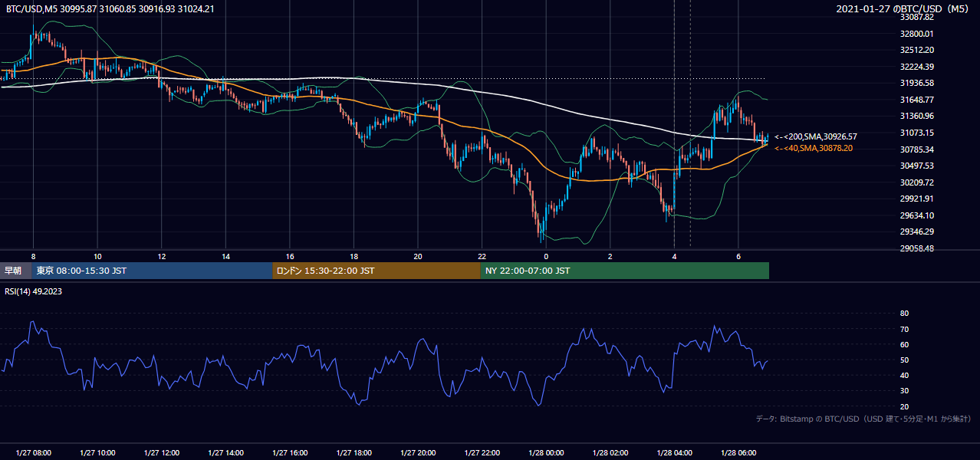Click price axis label 30785.34
The height and width of the screenshot is (460, 980).
pos(917,149)
